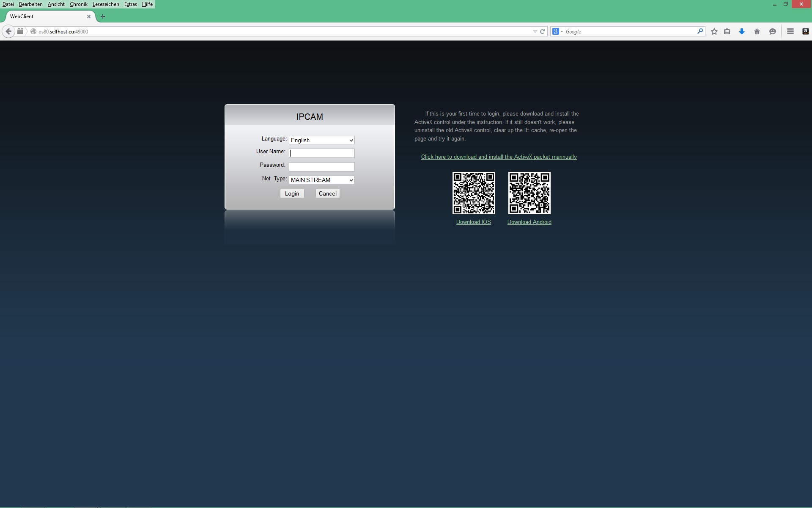Click the iOS QR code image
Screen dimensions: 812x508
(x=473, y=193)
